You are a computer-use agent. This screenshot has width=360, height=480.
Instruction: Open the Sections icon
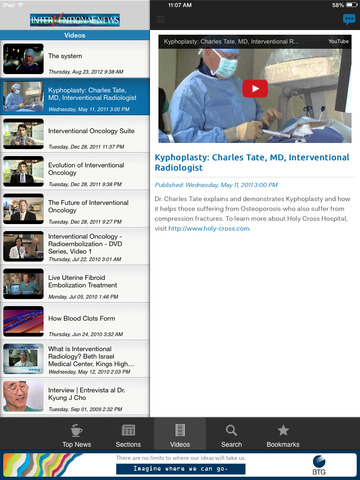click(128, 430)
